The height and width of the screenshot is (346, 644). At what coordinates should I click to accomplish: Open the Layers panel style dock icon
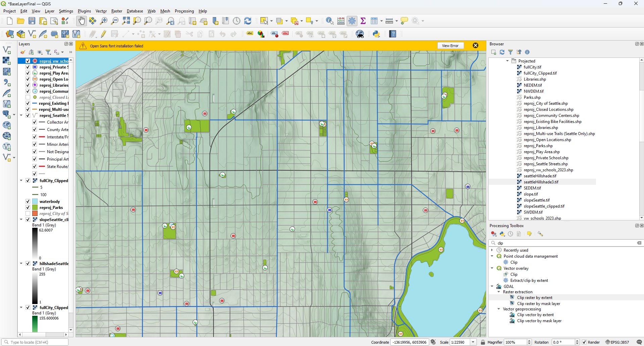click(22, 52)
